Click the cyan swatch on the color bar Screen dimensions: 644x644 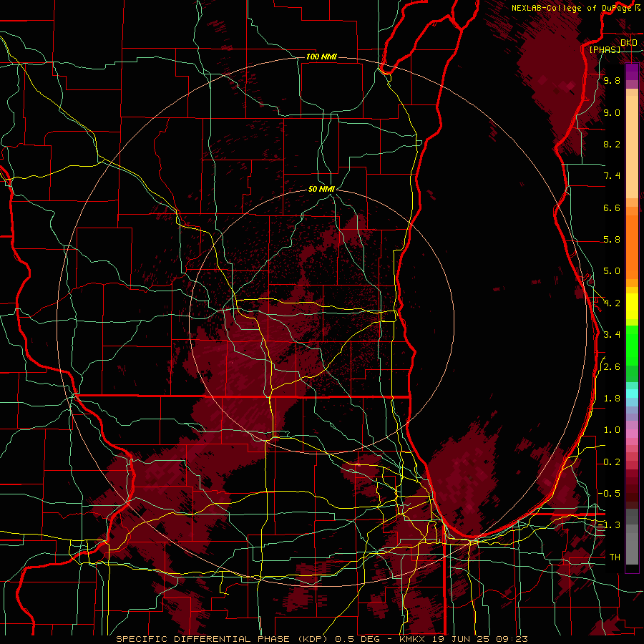(x=632, y=394)
